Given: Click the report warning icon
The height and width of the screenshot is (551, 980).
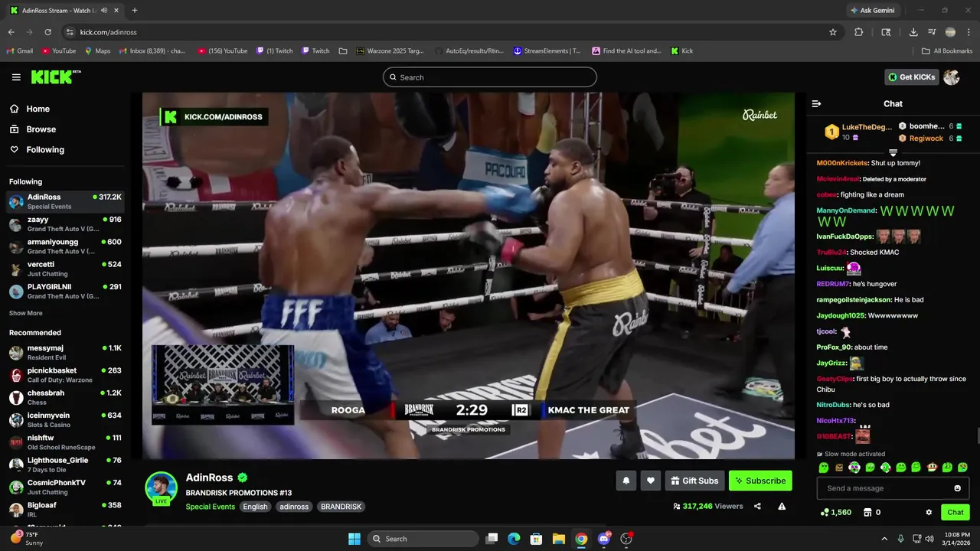Looking at the screenshot, I should 782,506.
